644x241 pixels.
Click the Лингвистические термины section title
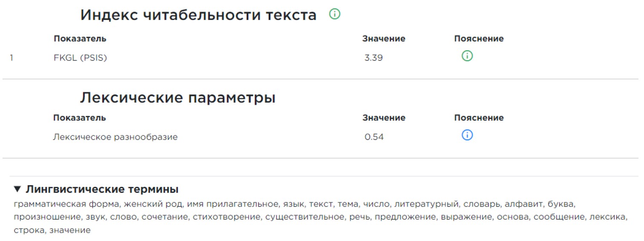tap(102, 189)
